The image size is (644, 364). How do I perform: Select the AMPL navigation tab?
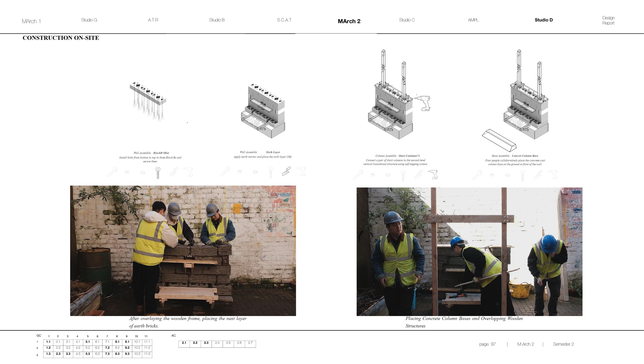[x=473, y=20]
